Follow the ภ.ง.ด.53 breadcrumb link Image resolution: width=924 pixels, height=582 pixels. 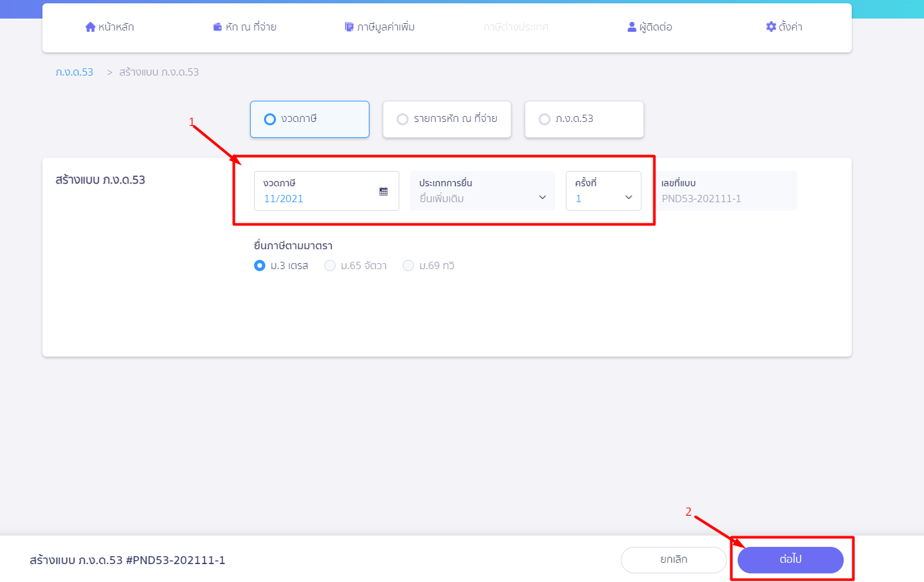(x=74, y=72)
